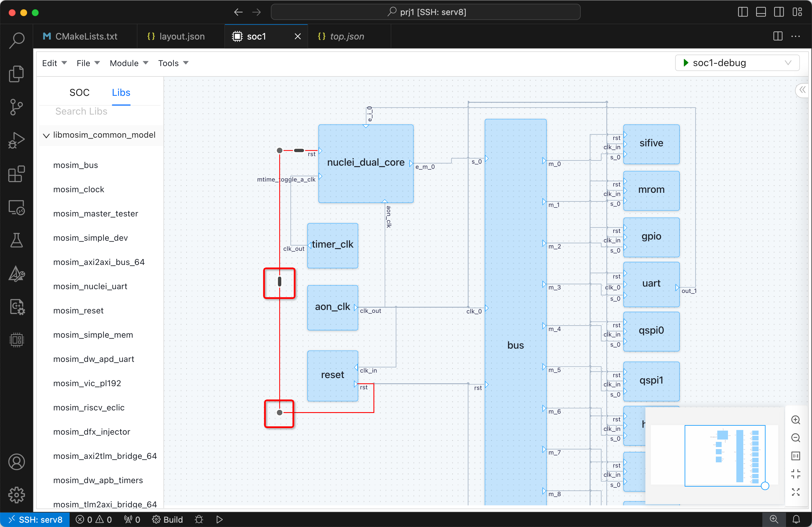
Task: Open the Source Control view
Action: point(16,107)
